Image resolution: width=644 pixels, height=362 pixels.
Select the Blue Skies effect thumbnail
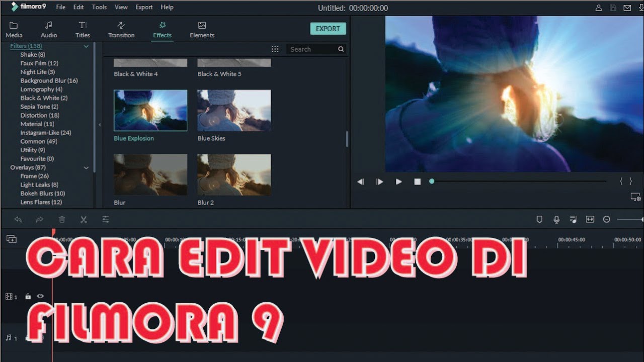pos(234,111)
